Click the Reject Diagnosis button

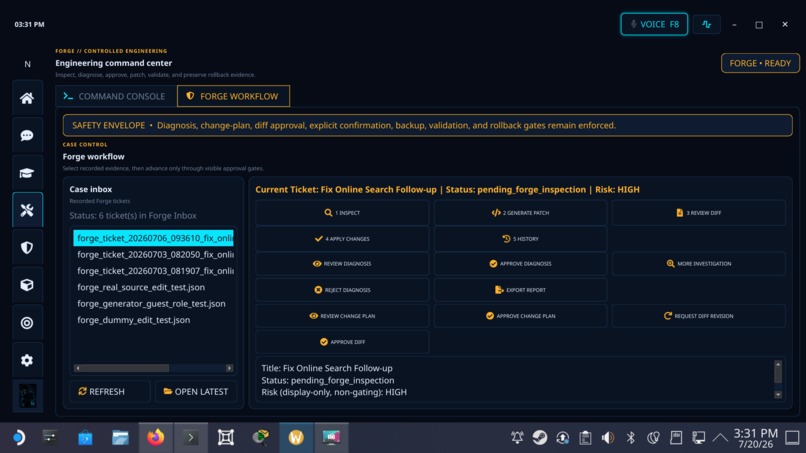(x=342, y=289)
